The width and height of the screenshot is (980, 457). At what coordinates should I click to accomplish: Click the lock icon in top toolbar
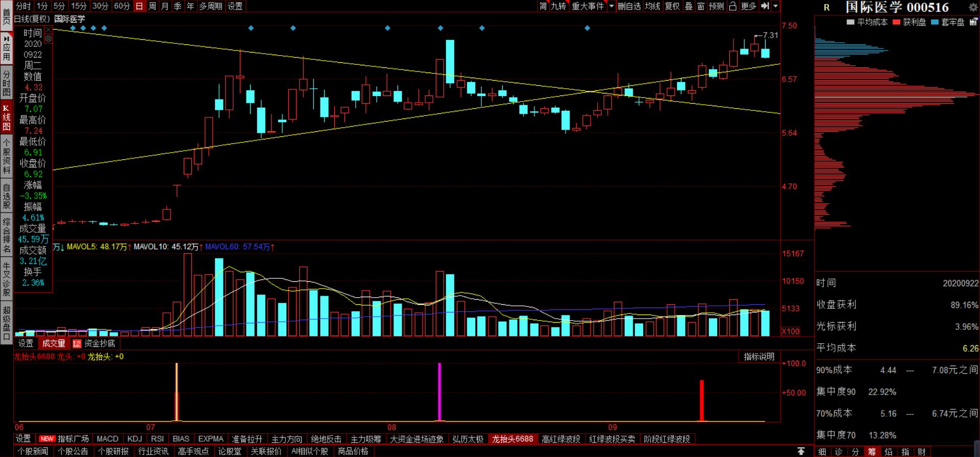pyautogui.click(x=733, y=6)
